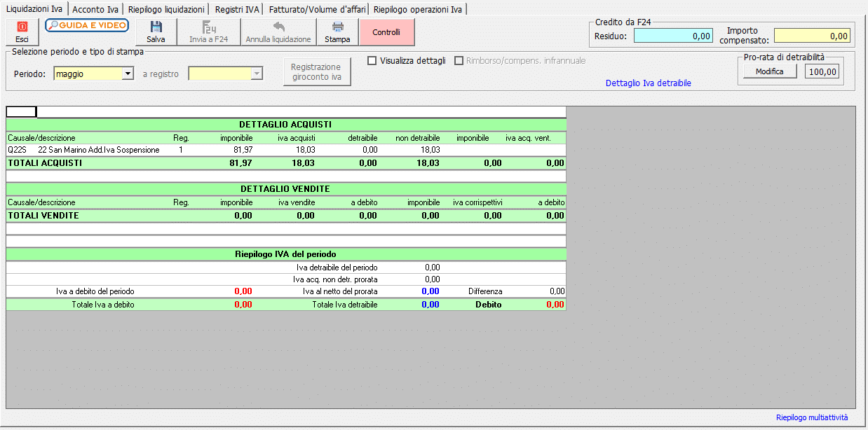Click the Importo compensato field

(812, 36)
